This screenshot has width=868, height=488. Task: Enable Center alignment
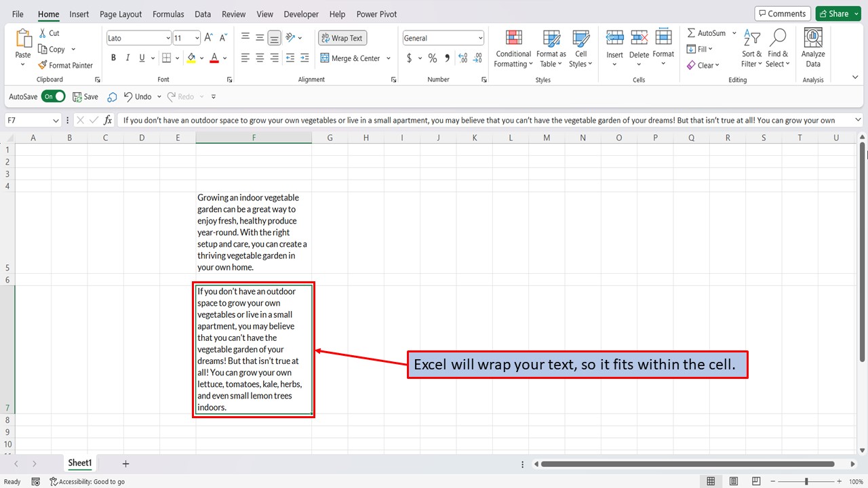coord(259,58)
